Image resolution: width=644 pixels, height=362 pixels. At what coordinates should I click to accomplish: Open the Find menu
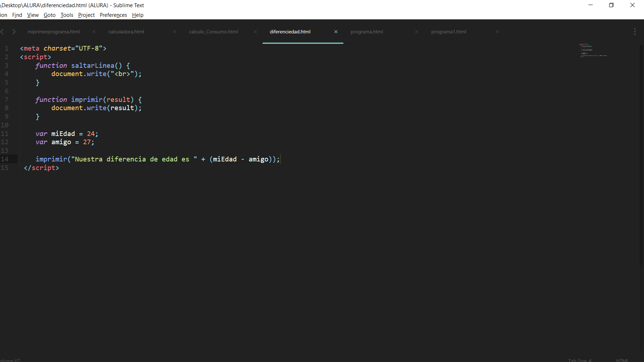click(x=17, y=15)
